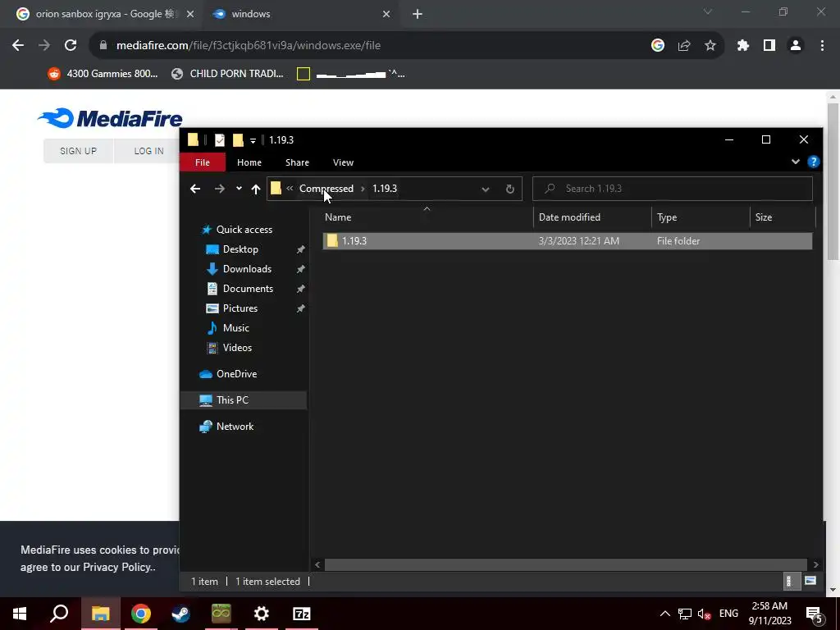Screen dimensions: 840x630
Task: Bookmark this page with the star icon
Action: pos(710,46)
